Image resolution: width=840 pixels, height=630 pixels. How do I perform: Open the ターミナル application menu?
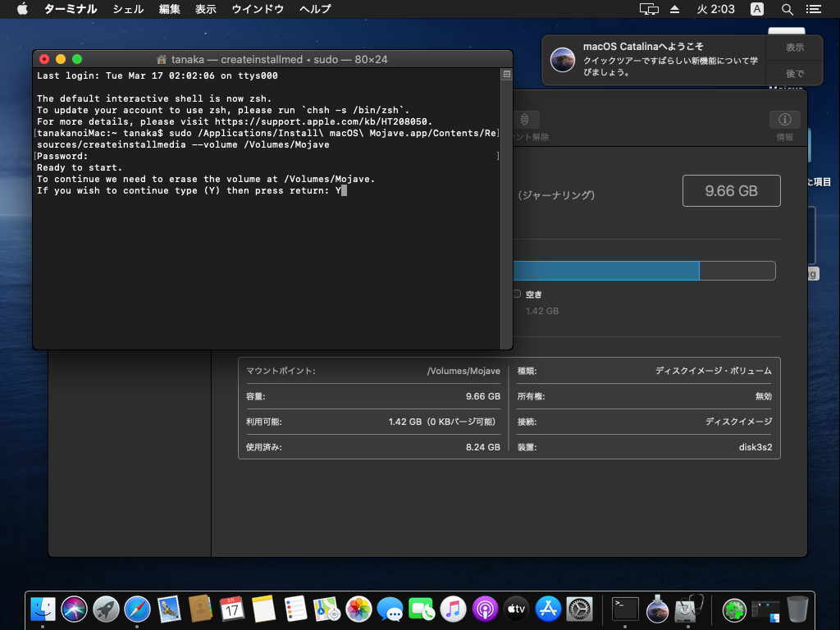71,9
